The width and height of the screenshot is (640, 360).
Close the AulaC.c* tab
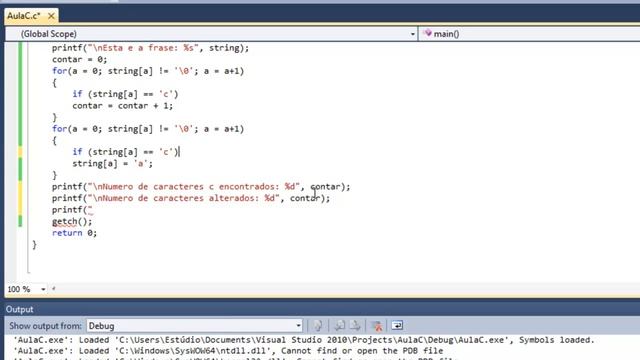[51, 16]
